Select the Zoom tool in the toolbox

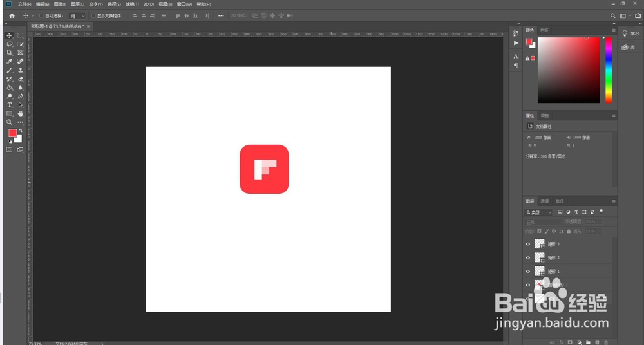(x=9, y=122)
